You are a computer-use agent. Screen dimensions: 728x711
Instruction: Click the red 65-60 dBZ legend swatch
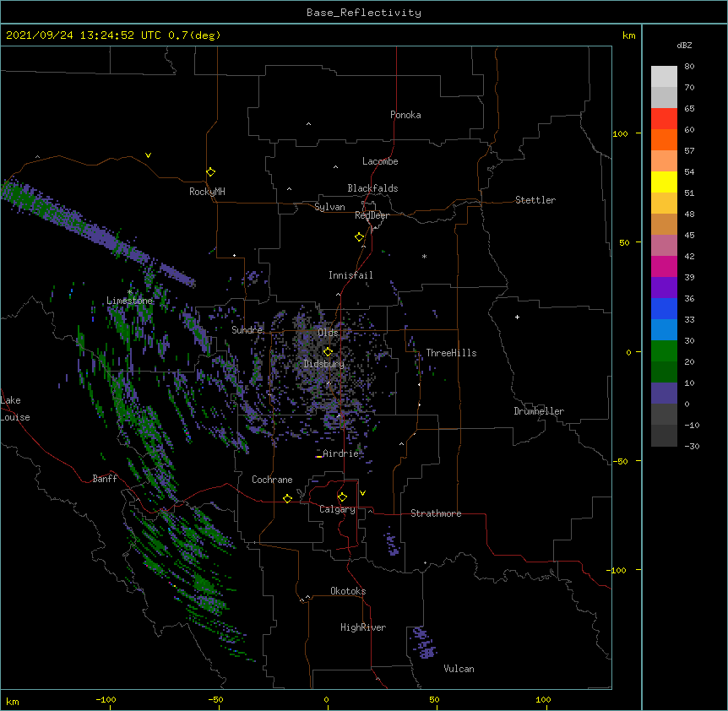664,118
